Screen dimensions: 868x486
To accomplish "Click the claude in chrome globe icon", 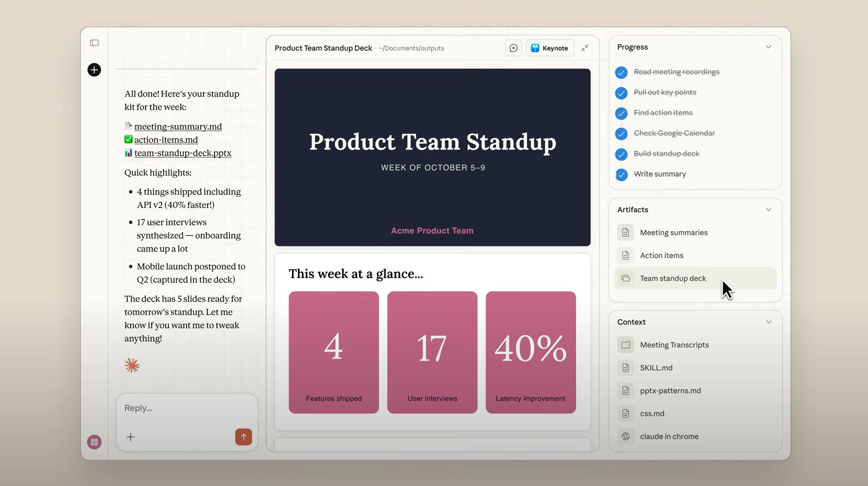I will (x=625, y=436).
